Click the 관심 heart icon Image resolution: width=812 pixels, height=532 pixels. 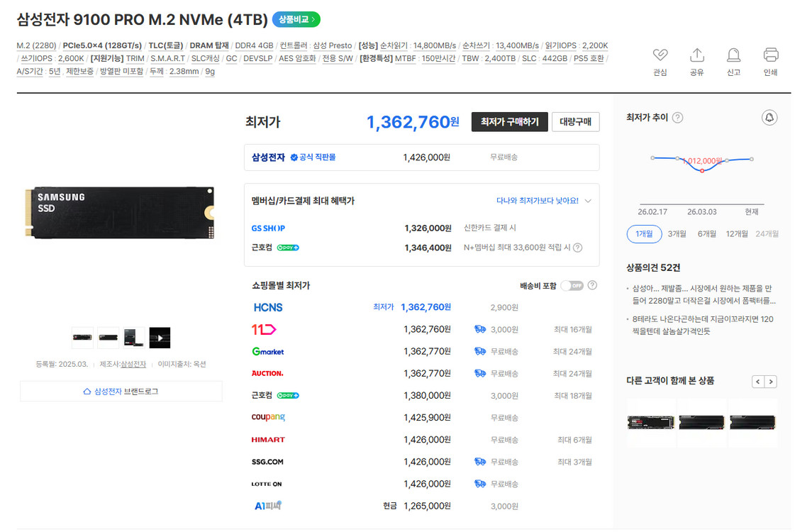tap(660, 55)
